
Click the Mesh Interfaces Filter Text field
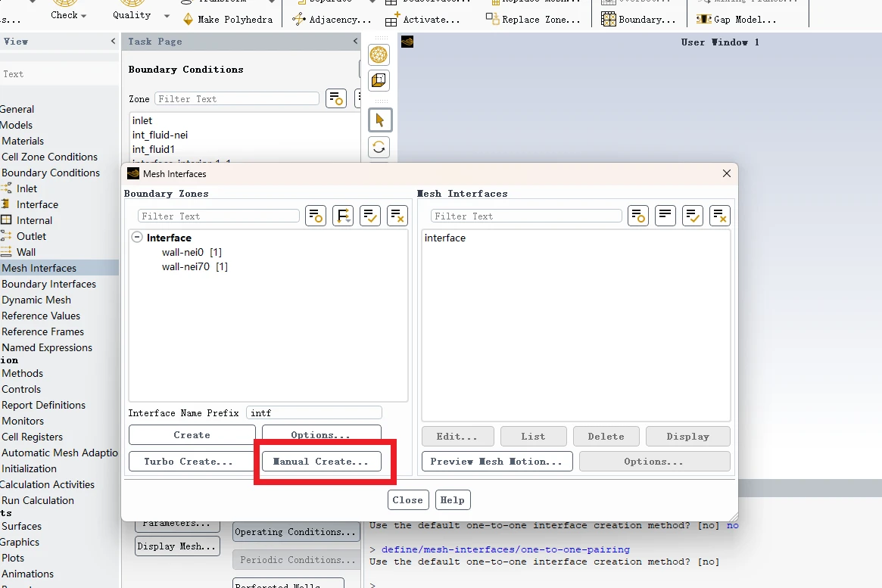[526, 216]
